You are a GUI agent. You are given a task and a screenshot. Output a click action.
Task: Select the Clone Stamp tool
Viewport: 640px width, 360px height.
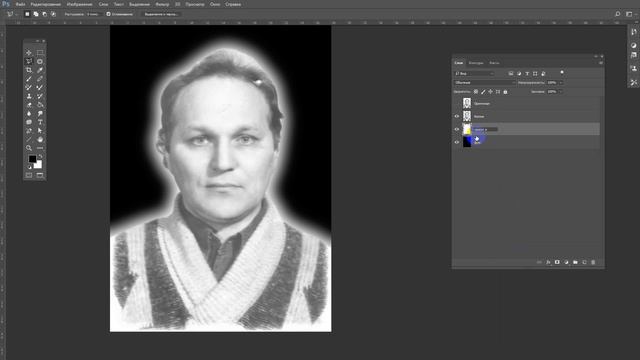[29, 96]
